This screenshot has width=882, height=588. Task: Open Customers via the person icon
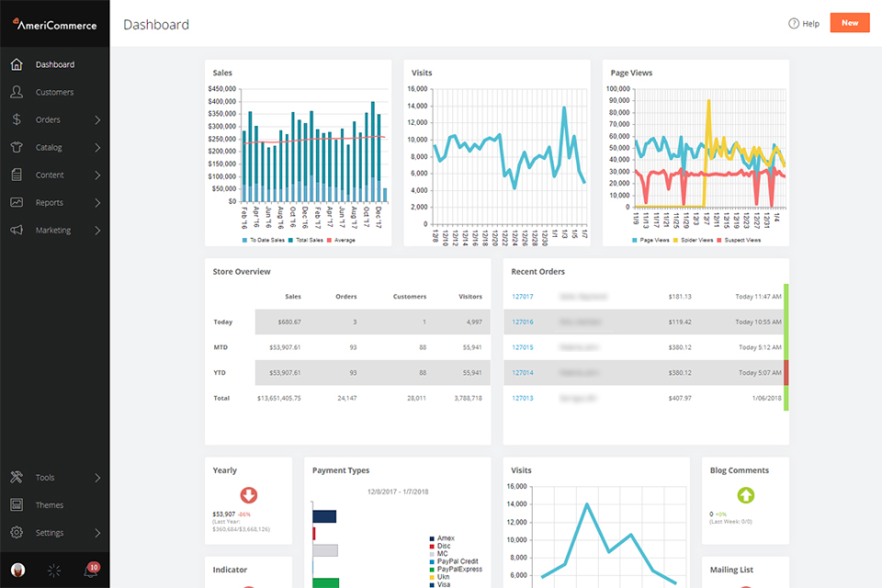[17, 92]
